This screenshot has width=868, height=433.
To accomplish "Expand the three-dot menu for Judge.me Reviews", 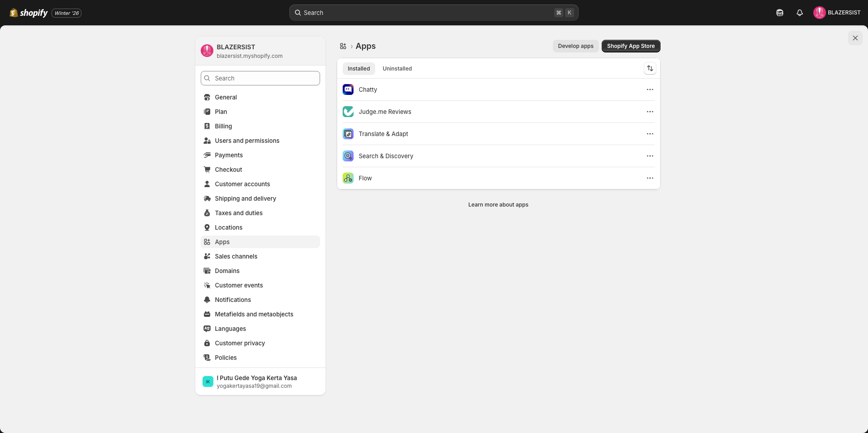I will coord(650,112).
